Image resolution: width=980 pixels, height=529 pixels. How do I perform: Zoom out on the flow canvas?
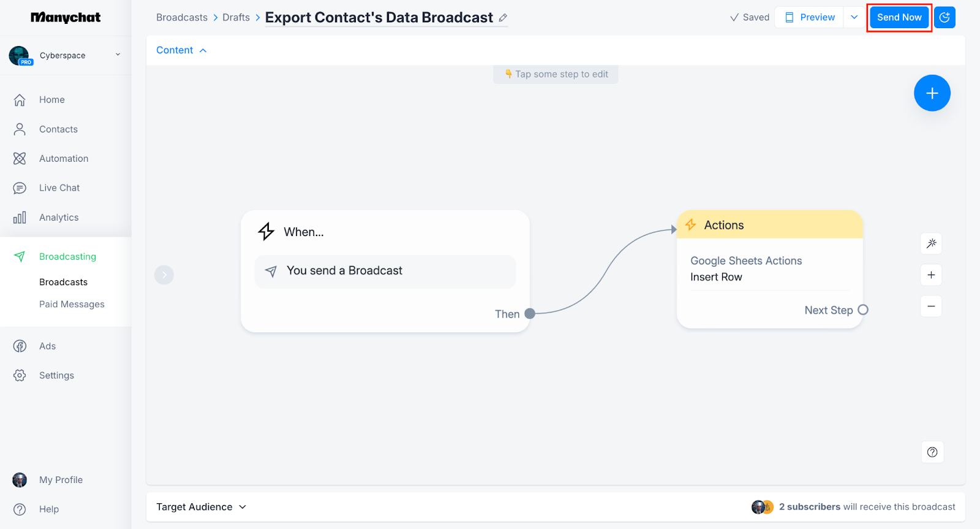(931, 306)
